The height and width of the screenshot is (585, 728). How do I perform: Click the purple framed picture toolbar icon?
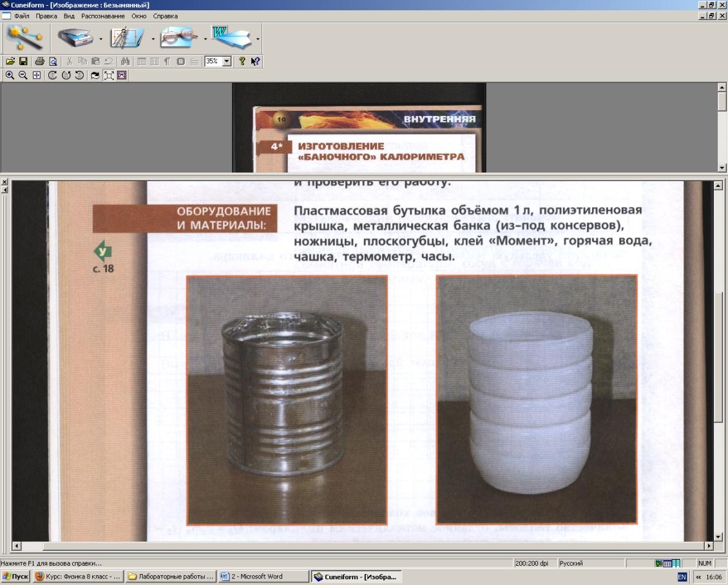pos(122,75)
